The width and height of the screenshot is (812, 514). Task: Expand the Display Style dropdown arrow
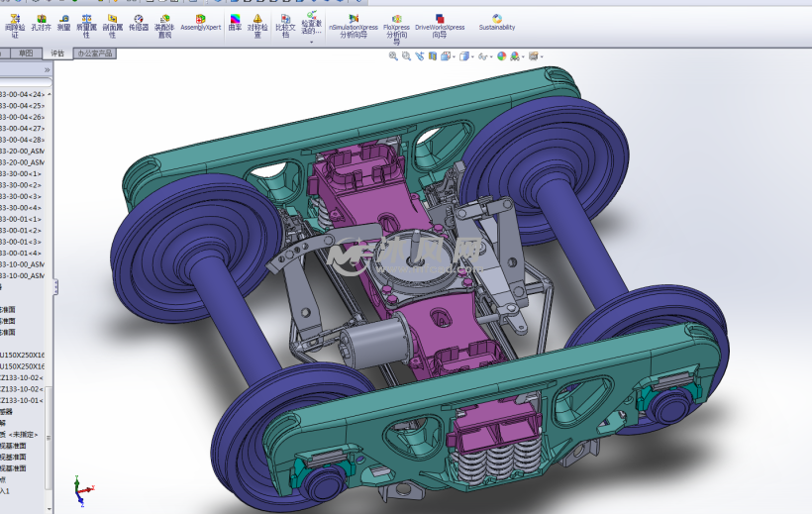pyautogui.click(x=473, y=56)
